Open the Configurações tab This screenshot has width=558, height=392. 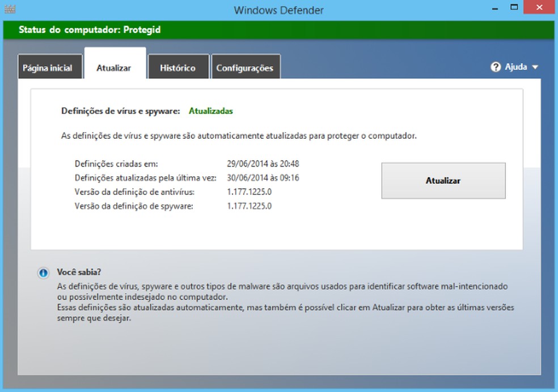tap(246, 66)
